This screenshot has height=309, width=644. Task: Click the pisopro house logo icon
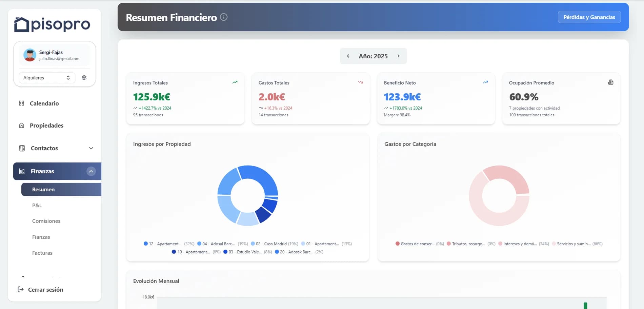[x=21, y=24]
